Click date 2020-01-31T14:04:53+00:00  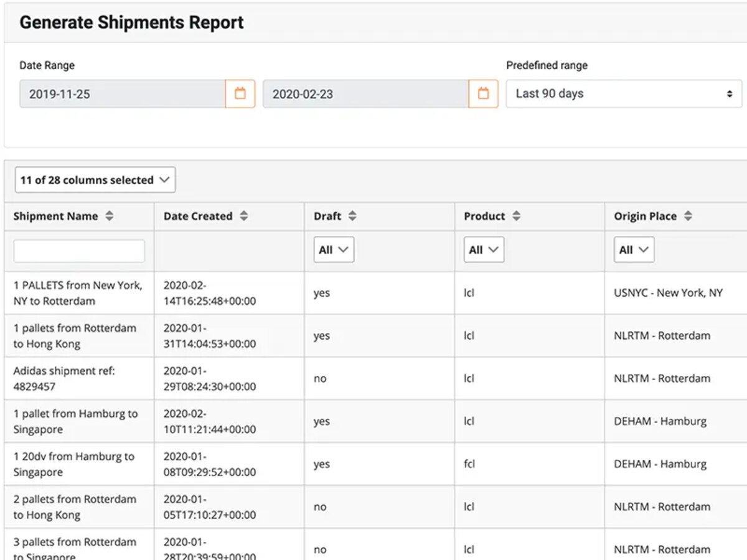click(x=210, y=336)
